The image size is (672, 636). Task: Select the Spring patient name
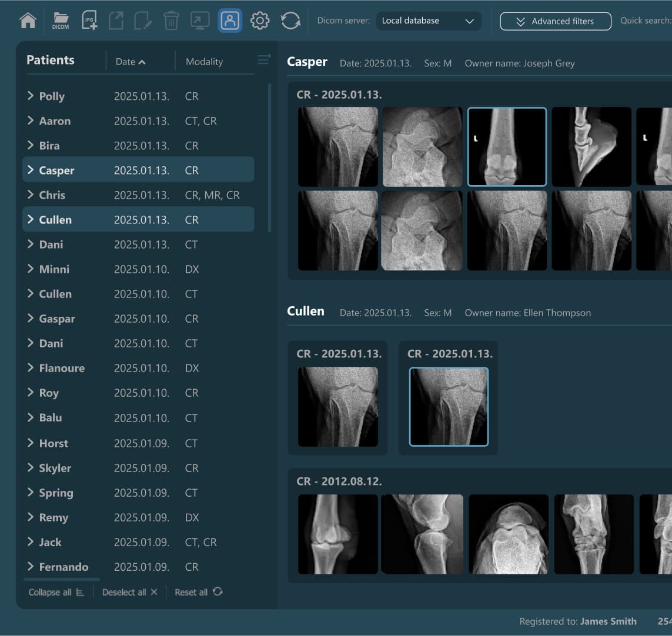click(x=56, y=493)
